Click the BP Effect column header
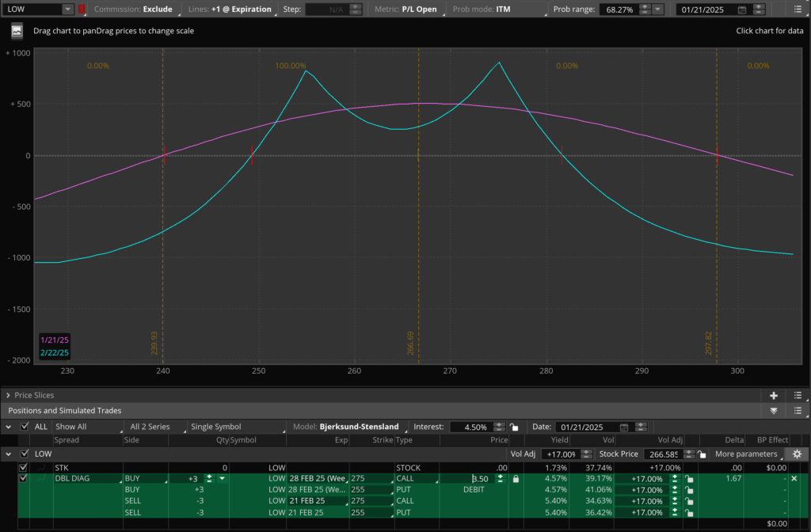The width and height of the screenshot is (811, 532). (x=772, y=440)
